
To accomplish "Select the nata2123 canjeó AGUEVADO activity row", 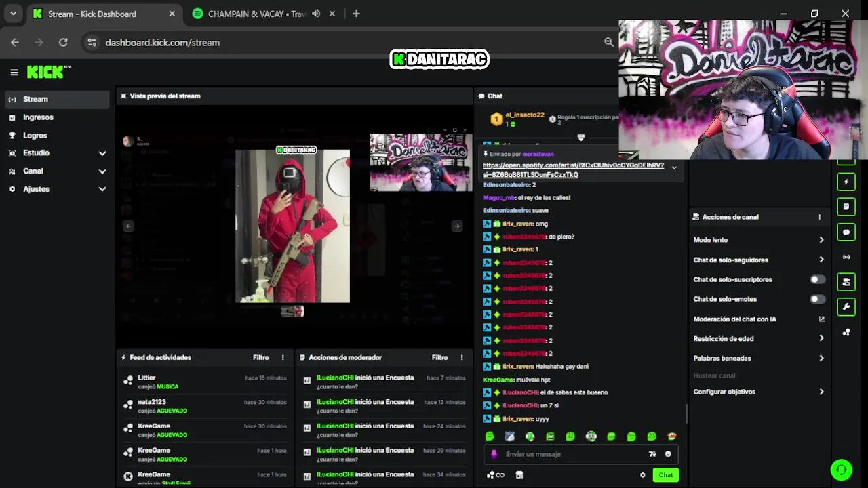I will [x=205, y=406].
